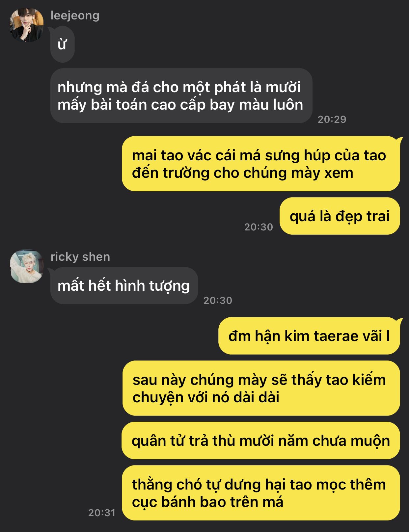Viewport: 409px width, 532px height.
Task: Select the short 'ừ' message bubble
Action: [62, 44]
